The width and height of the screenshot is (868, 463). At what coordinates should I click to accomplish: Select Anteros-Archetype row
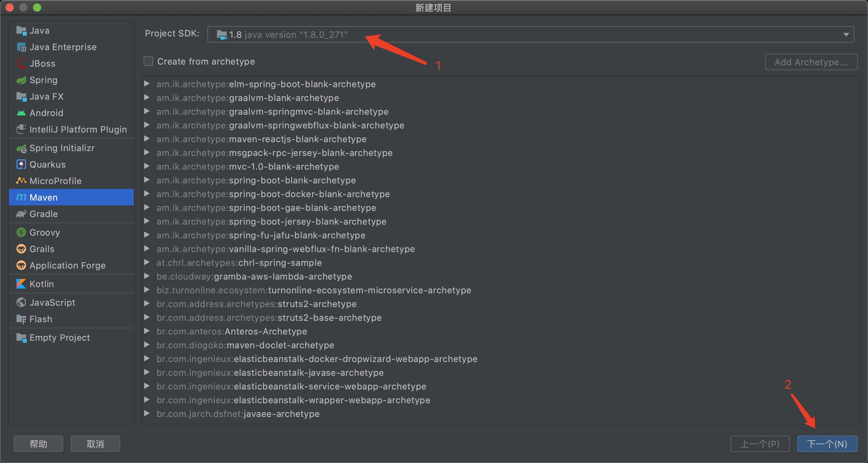pos(500,331)
